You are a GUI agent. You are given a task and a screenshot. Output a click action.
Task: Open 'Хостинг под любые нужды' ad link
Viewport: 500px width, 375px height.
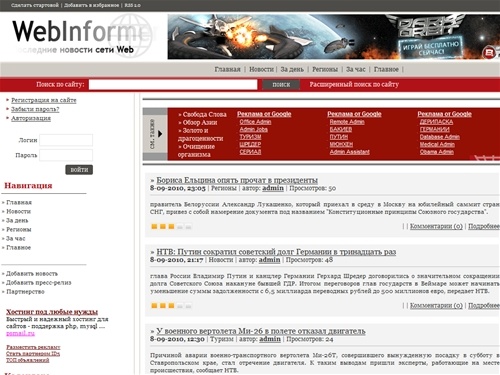[52, 312]
